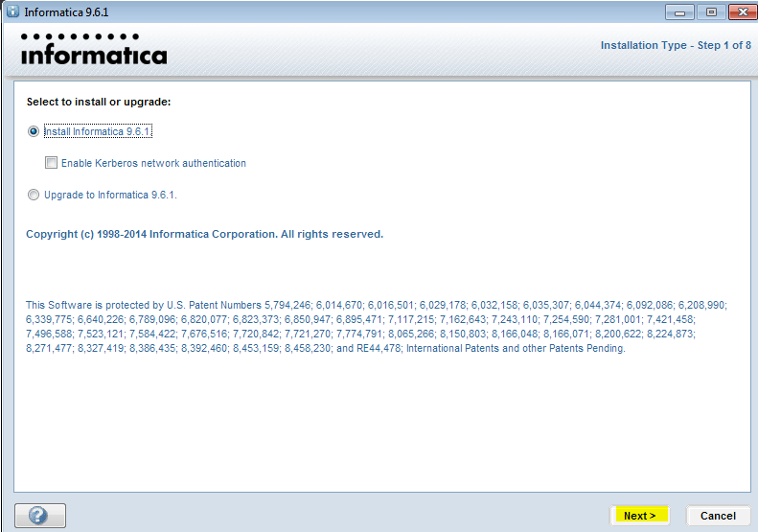Click the 'Upgrade to Informatica 9.6.1.' label text
The image size is (758, 532).
pyautogui.click(x=110, y=195)
